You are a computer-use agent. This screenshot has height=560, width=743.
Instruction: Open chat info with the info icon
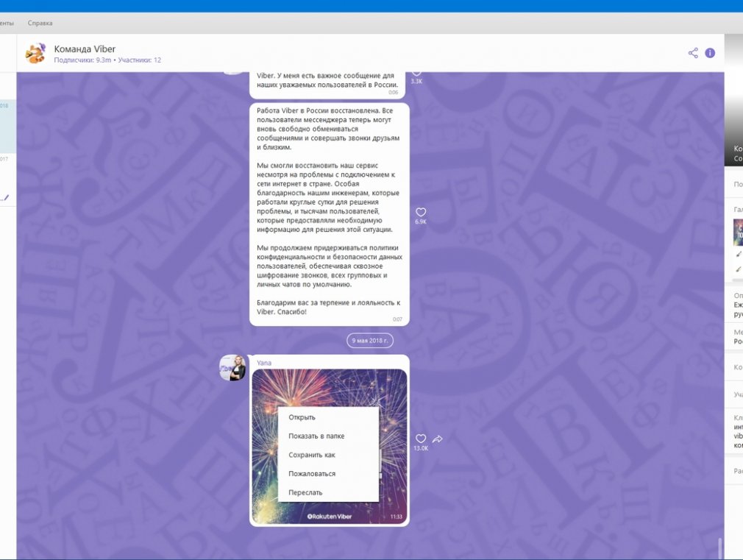pyautogui.click(x=710, y=53)
